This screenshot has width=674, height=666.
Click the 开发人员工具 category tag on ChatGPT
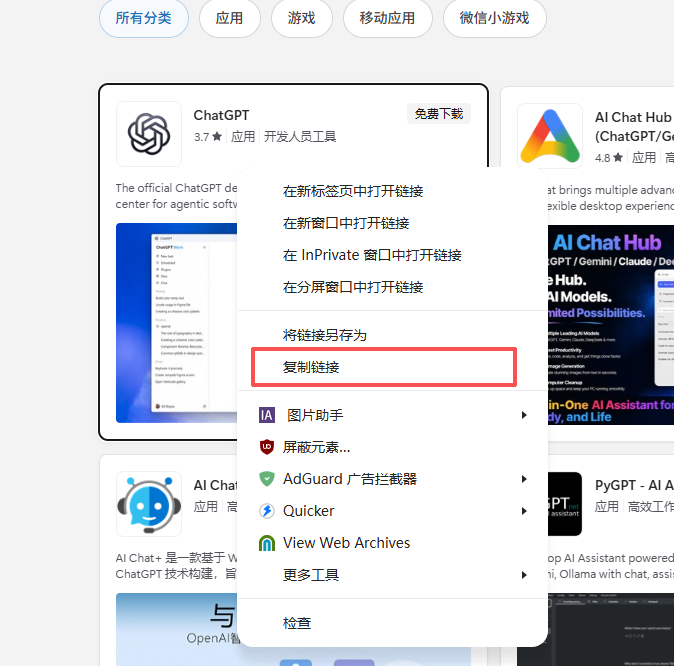[x=300, y=137]
